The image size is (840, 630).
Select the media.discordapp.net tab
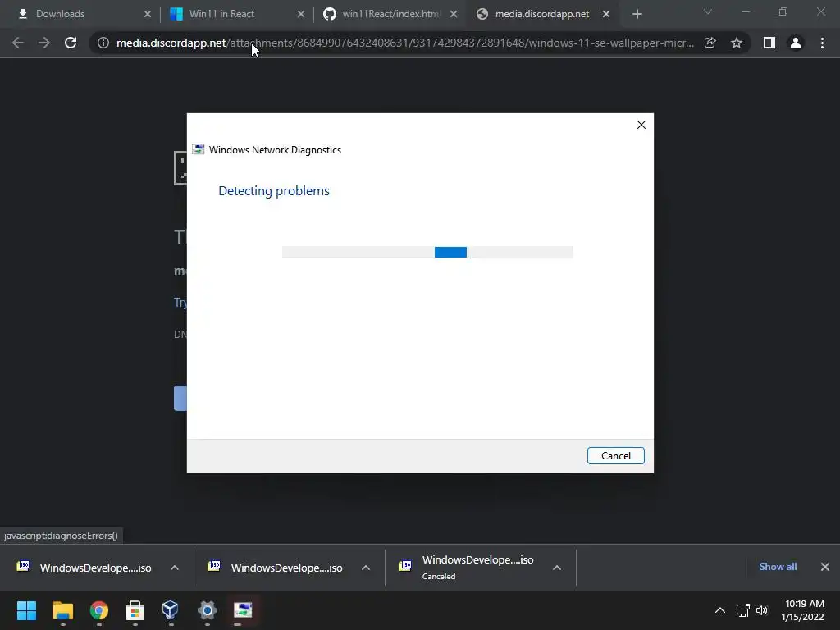541,14
